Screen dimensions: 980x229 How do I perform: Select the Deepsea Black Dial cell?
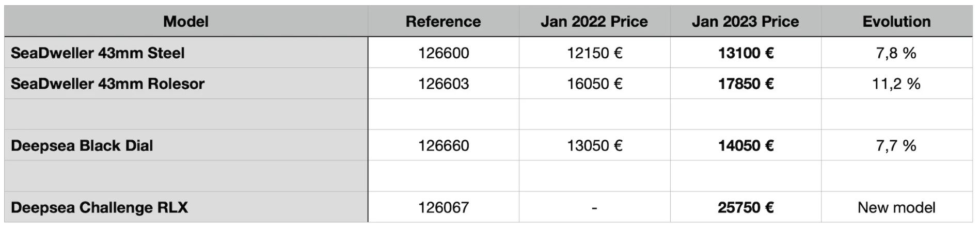[x=82, y=146]
